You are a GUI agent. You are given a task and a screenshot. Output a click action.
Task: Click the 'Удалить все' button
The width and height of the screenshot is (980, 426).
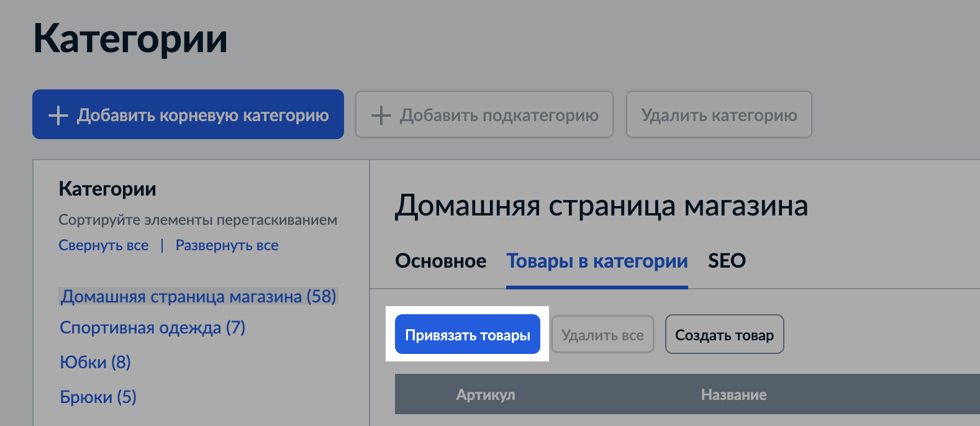[602, 335]
